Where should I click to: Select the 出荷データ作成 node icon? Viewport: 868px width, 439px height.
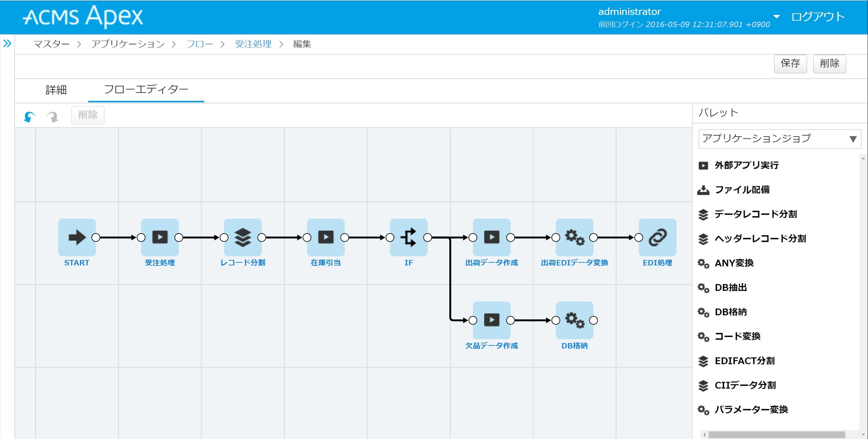pos(491,237)
